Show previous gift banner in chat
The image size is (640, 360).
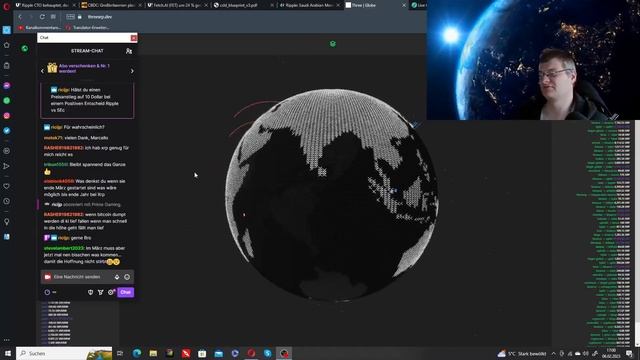(42, 71)
